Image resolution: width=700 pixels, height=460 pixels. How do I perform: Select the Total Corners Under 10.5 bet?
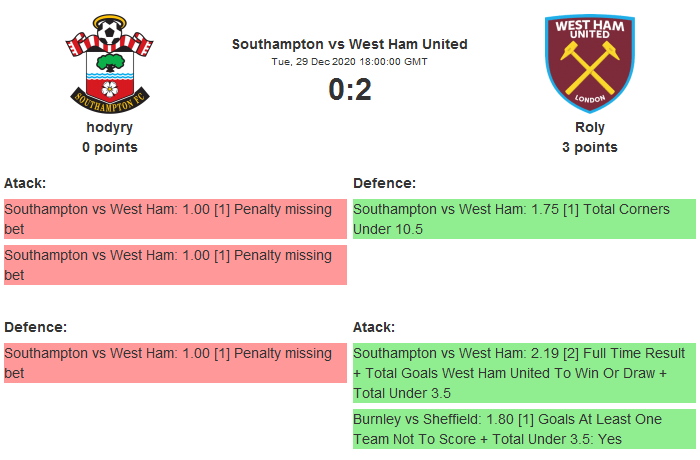click(x=524, y=219)
